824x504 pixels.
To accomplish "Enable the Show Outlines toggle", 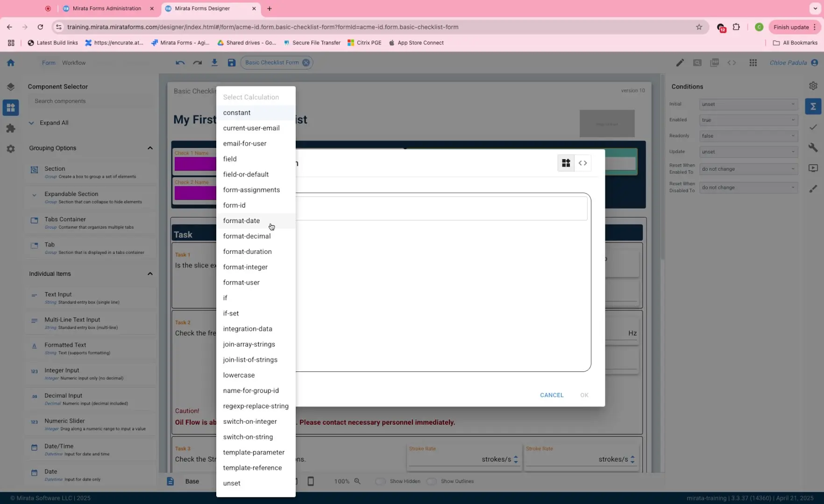I will click(x=431, y=481).
